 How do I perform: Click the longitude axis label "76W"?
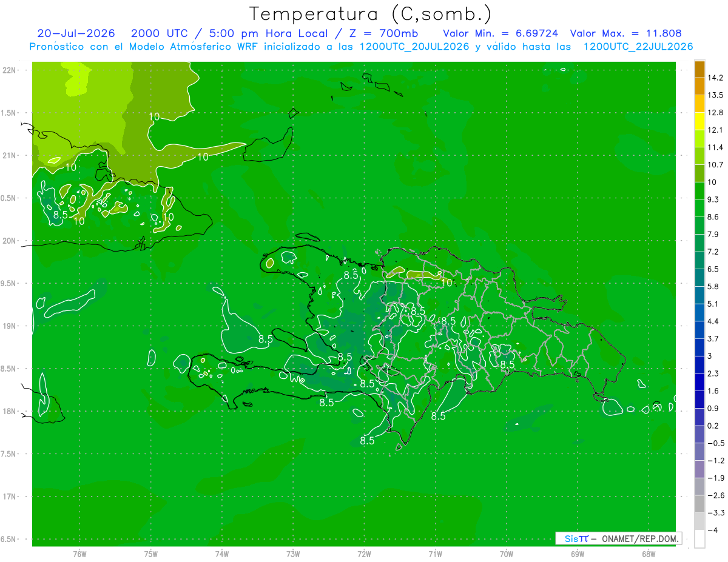(79, 554)
